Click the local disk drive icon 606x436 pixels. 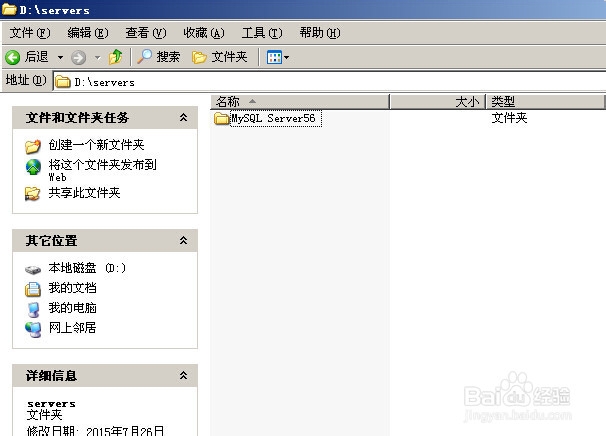(x=33, y=269)
